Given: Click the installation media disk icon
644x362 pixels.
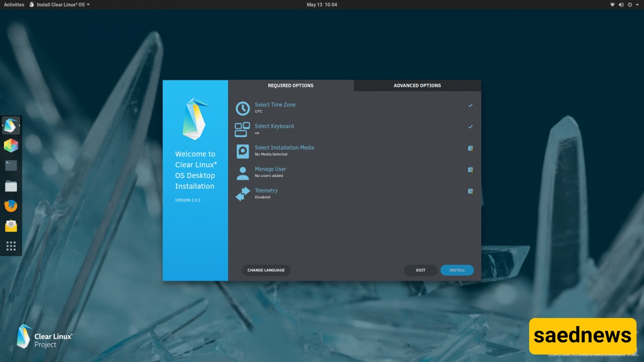Looking at the screenshot, I should (x=243, y=151).
